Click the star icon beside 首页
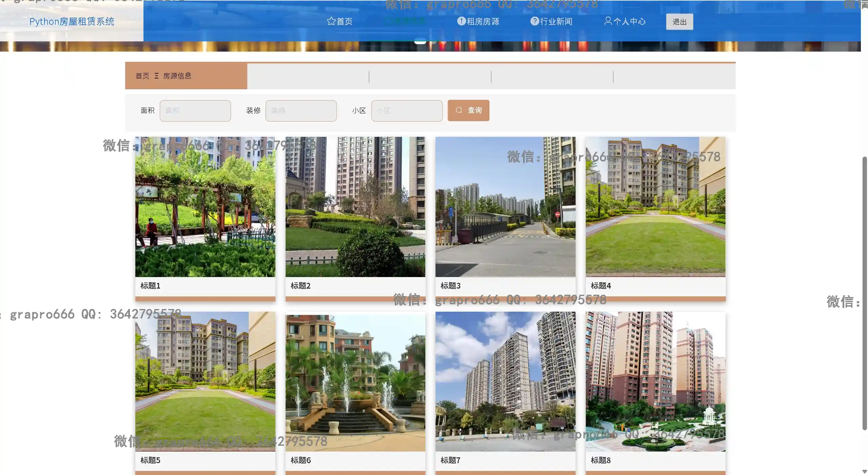Viewport: 868px width, 475px height. point(331,21)
